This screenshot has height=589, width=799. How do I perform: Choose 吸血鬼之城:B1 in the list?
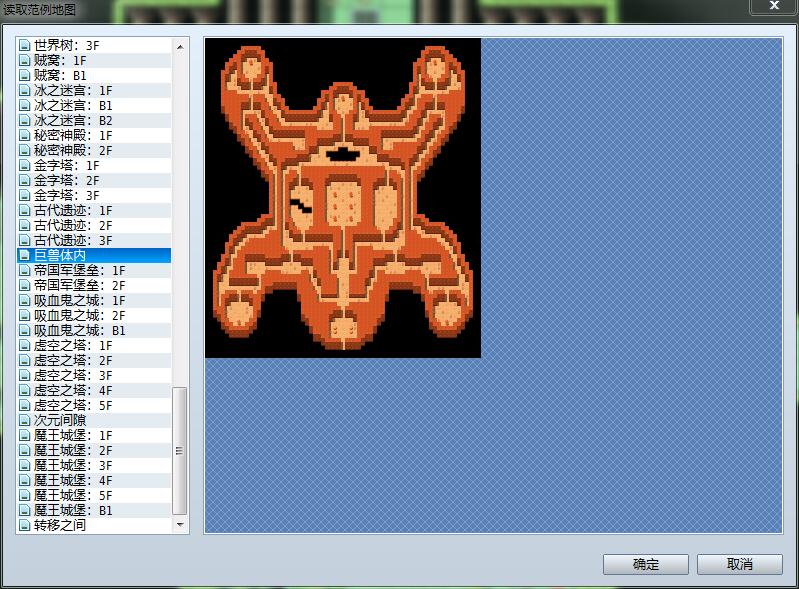(94, 331)
